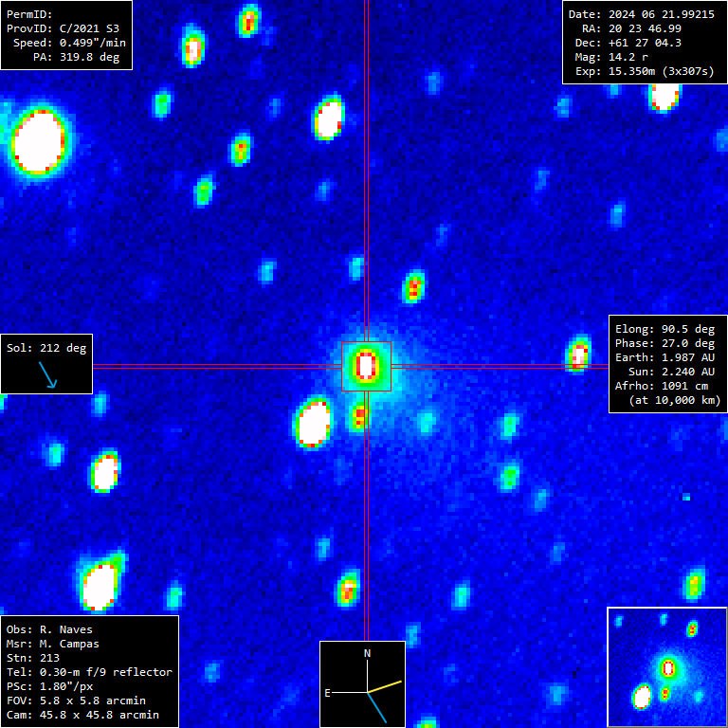Image resolution: width=728 pixels, height=728 pixels.
Task: Select the 'PermID:' label
Action: coord(29,14)
